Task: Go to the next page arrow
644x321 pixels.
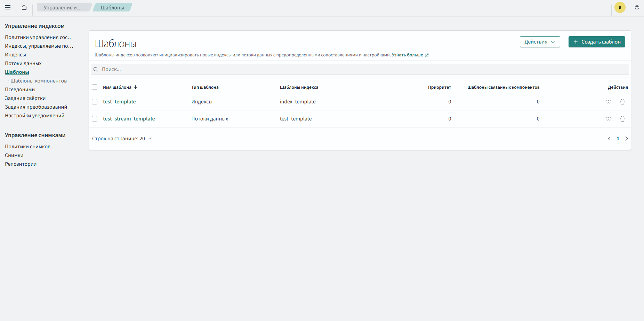Action: (x=626, y=139)
